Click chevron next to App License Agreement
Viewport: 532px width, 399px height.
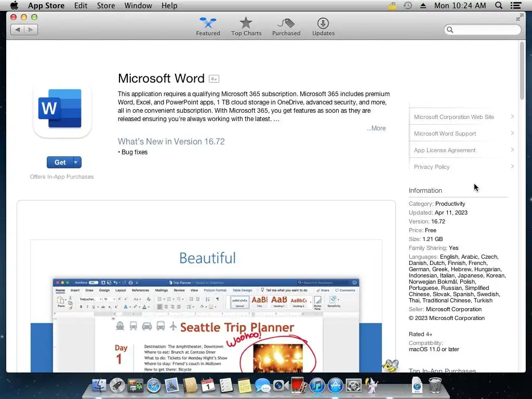512,150
